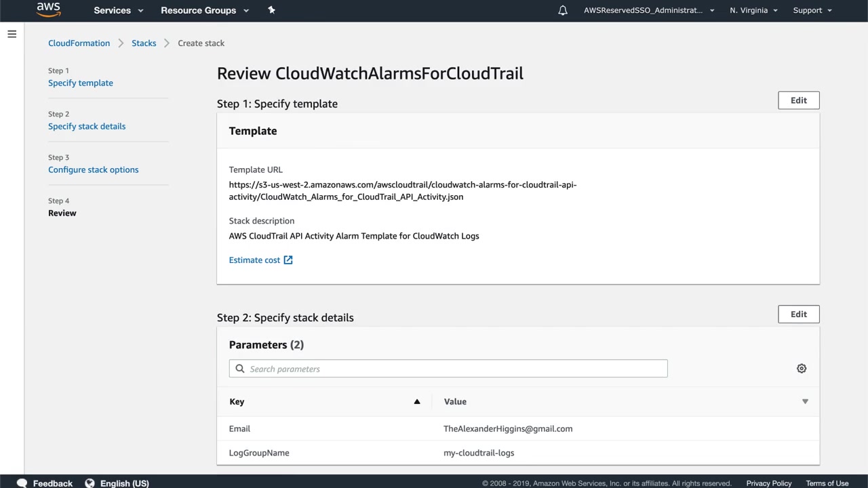Click the pin shortcut icon
The width and height of the screenshot is (868, 488).
click(271, 10)
